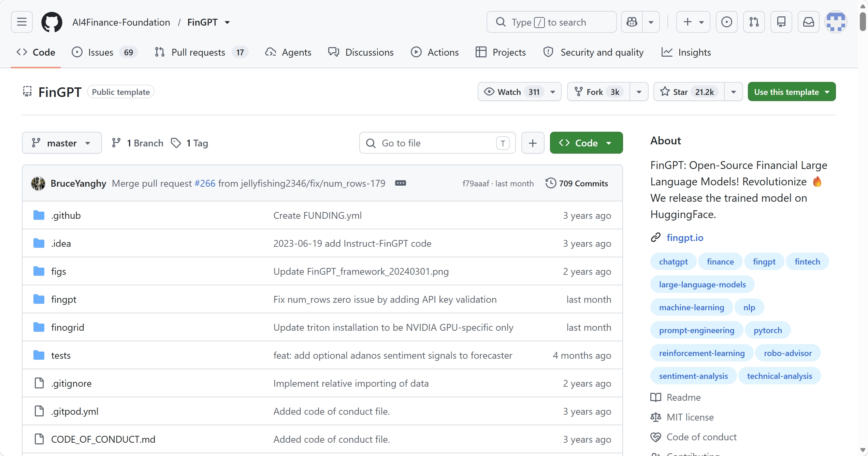
Task: Click the Go to file search field
Action: click(x=437, y=143)
